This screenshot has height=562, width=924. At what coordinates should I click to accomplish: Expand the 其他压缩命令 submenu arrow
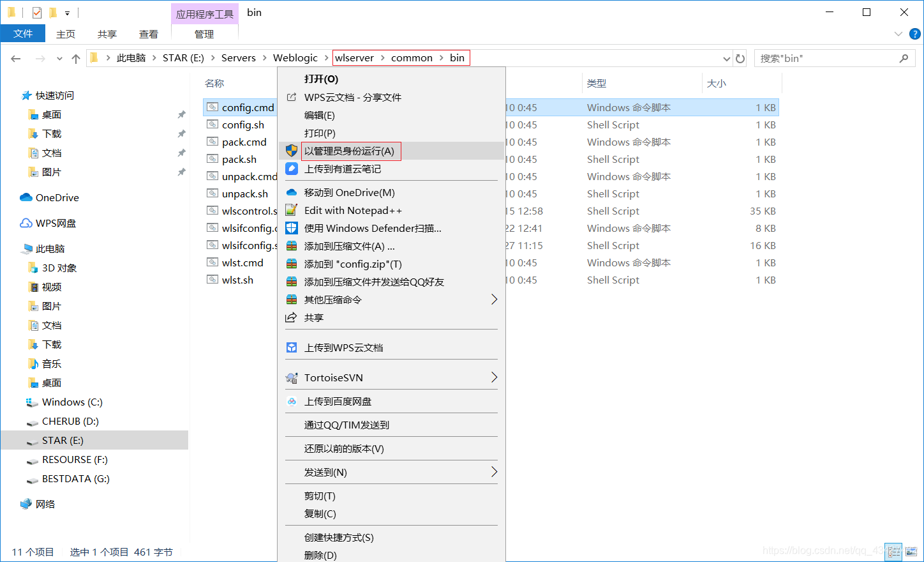pos(494,300)
